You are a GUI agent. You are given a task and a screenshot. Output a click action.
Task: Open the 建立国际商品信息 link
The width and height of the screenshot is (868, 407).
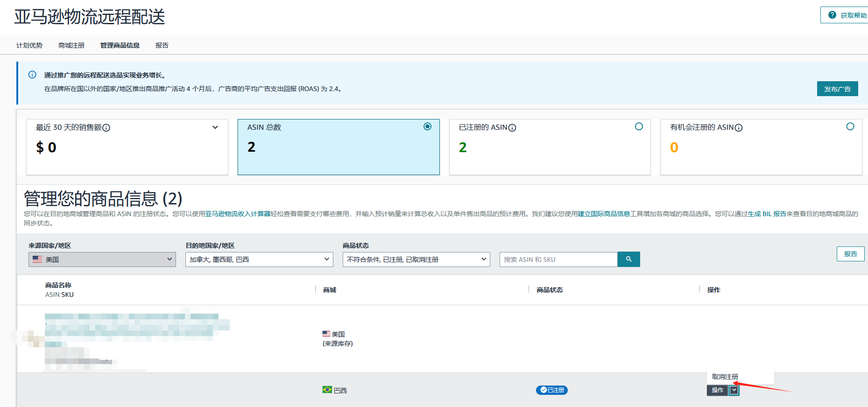click(x=604, y=214)
